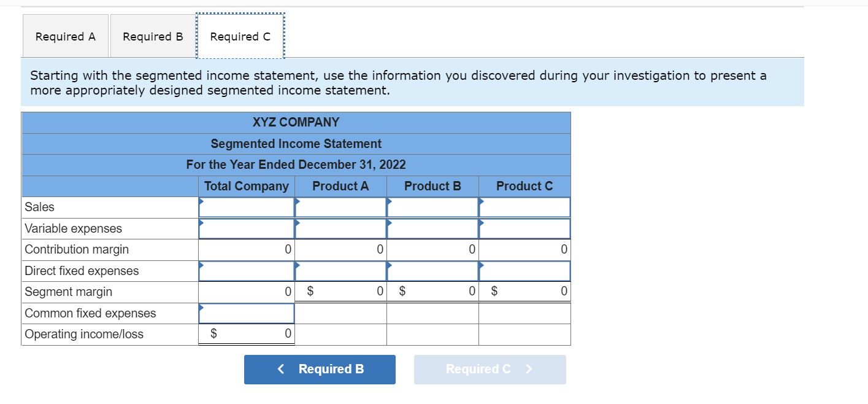Image resolution: width=868 pixels, height=404 pixels.
Task: Click the XYZ COMPANY table header
Action: pos(296,122)
